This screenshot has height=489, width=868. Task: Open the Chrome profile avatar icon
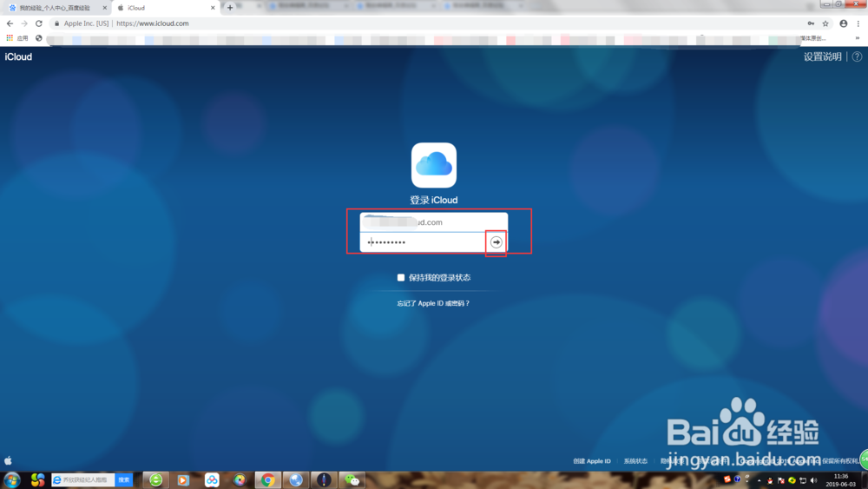pos(843,23)
